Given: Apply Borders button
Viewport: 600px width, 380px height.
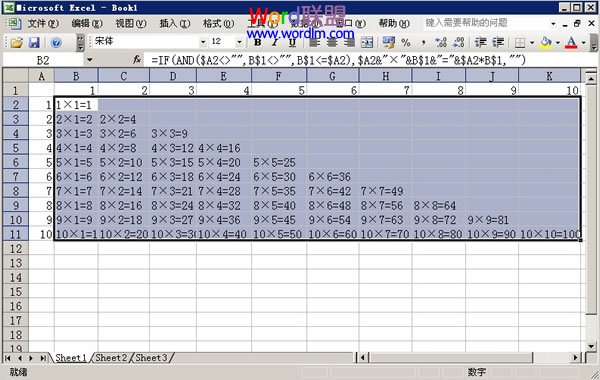Looking at the screenshot, I should click(x=520, y=43).
